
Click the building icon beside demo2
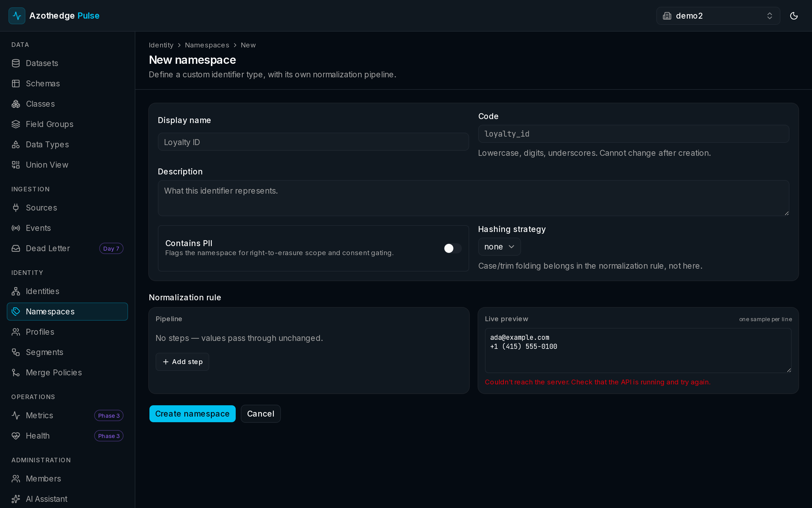(667, 16)
